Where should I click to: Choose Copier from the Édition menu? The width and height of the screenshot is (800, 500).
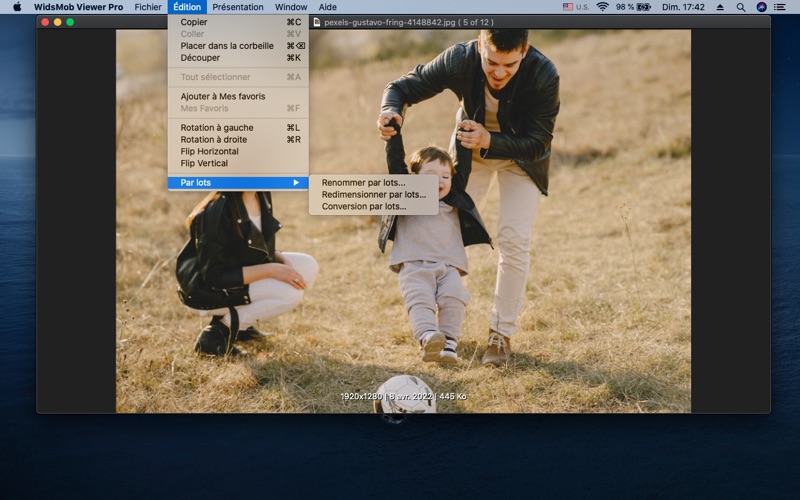(x=238, y=22)
